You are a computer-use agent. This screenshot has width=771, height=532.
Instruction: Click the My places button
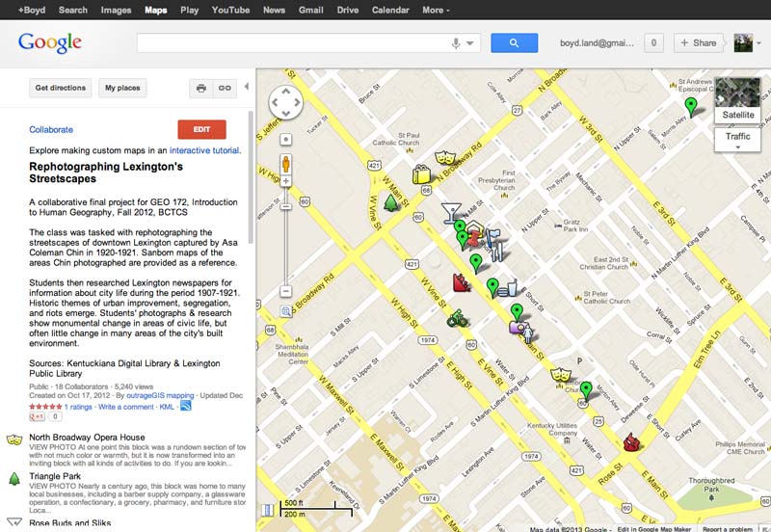pos(122,88)
